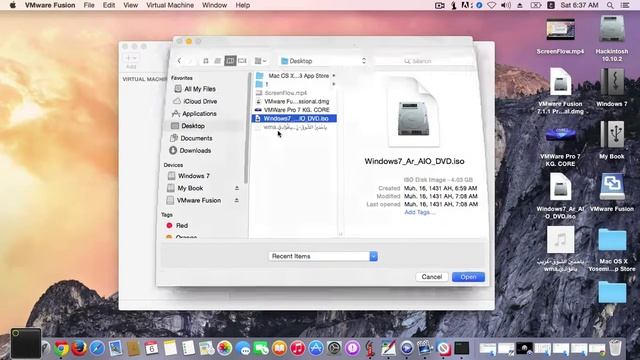Open the Help menu
This screenshot has width=640, height=360.
point(242,5)
